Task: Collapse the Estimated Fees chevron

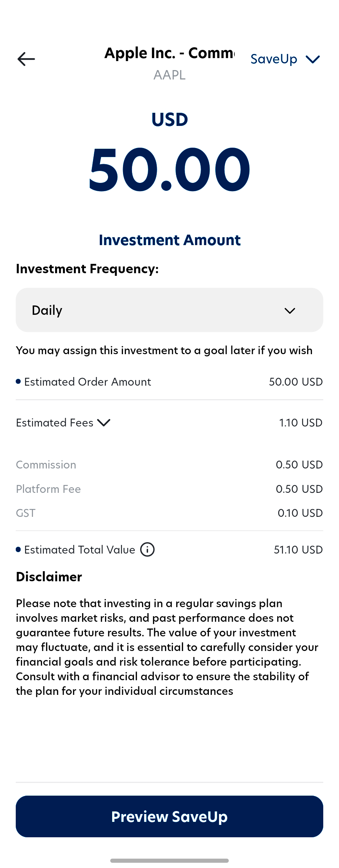Action: (x=104, y=423)
